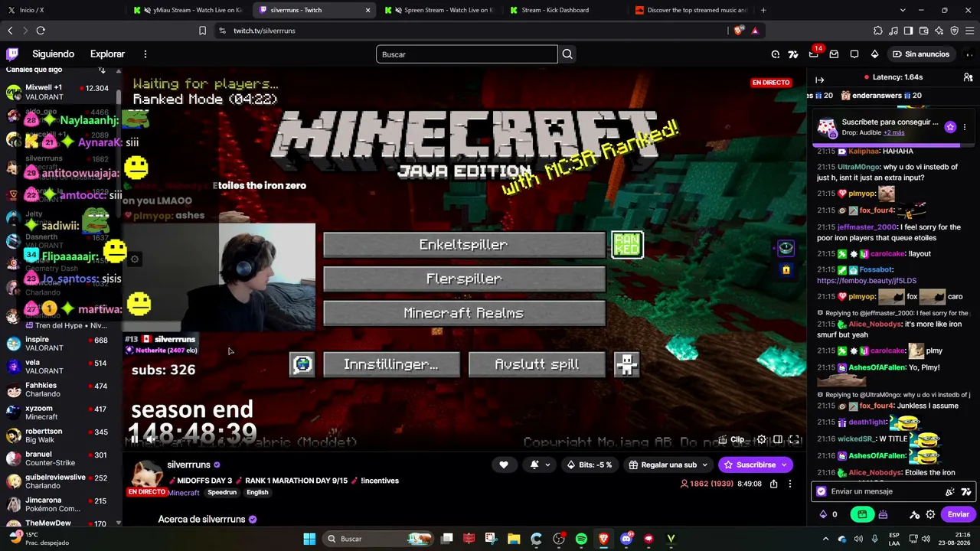The height and width of the screenshot is (551, 980).
Task: Open chat community users list icon
Action: 968,77
